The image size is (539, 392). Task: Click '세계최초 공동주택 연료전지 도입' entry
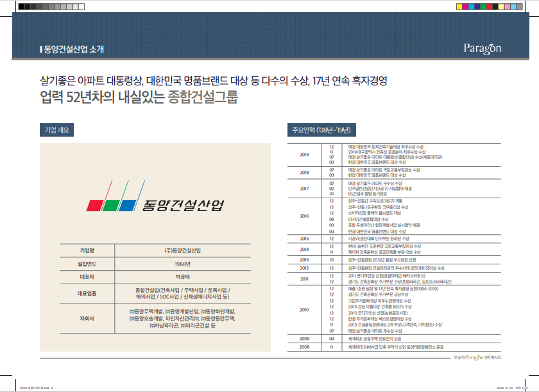click(x=374, y=339)
